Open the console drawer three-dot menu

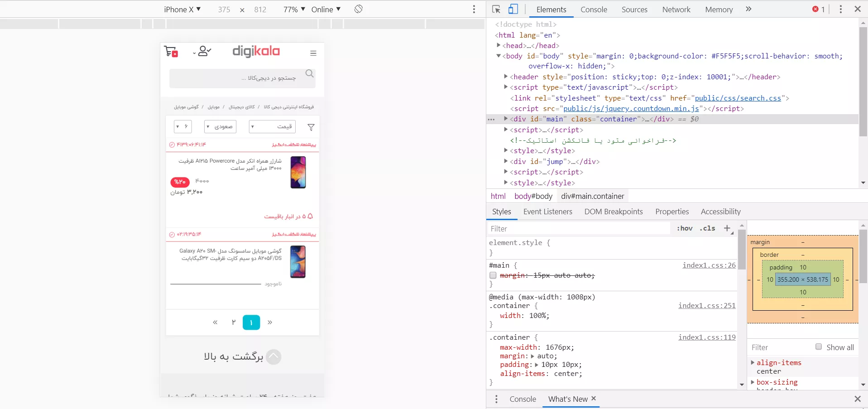tap(496, 399)
